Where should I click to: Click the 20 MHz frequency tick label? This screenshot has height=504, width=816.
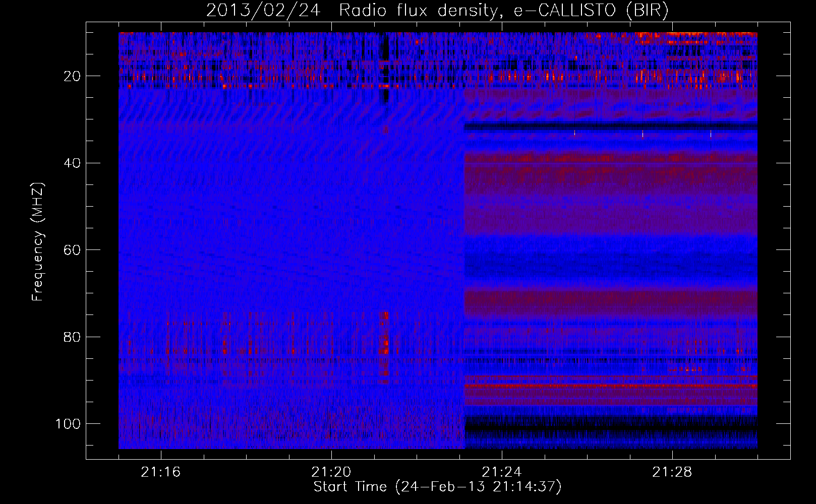coord(73,76)
